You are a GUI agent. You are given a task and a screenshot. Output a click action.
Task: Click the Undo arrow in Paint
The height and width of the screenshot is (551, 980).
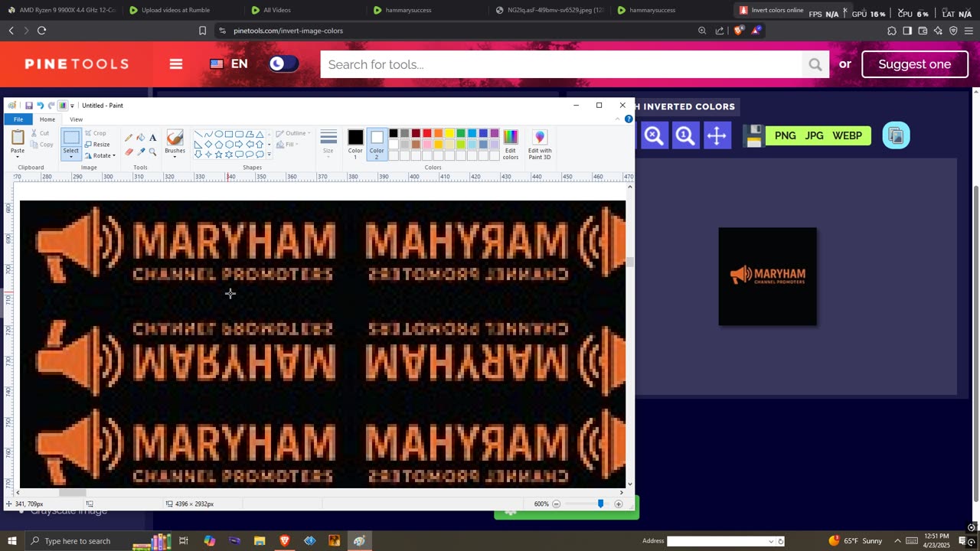pos(40,106)
